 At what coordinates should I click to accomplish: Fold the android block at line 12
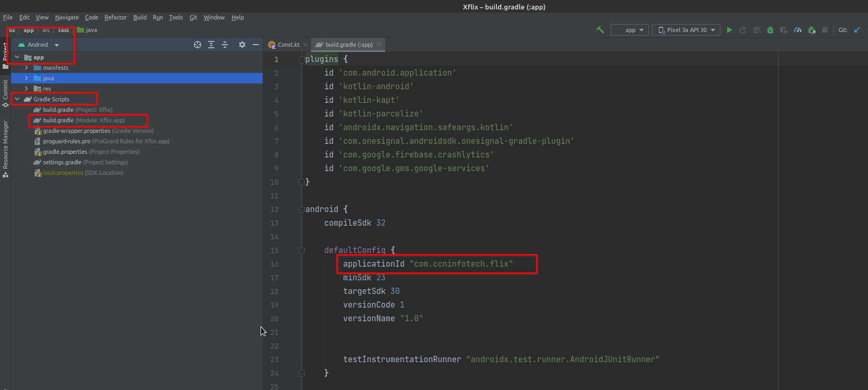[302, 209]
